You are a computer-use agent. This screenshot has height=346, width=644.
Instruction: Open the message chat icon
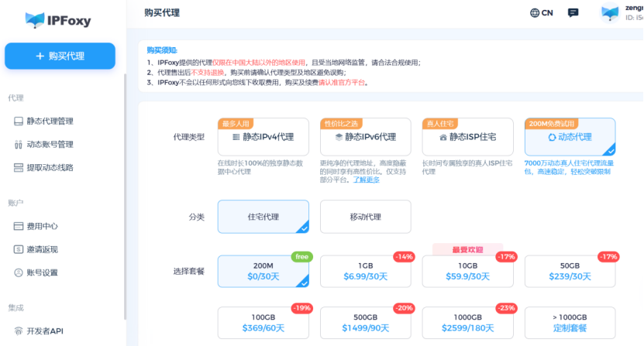pyautogui.click(x=573, y=12)
